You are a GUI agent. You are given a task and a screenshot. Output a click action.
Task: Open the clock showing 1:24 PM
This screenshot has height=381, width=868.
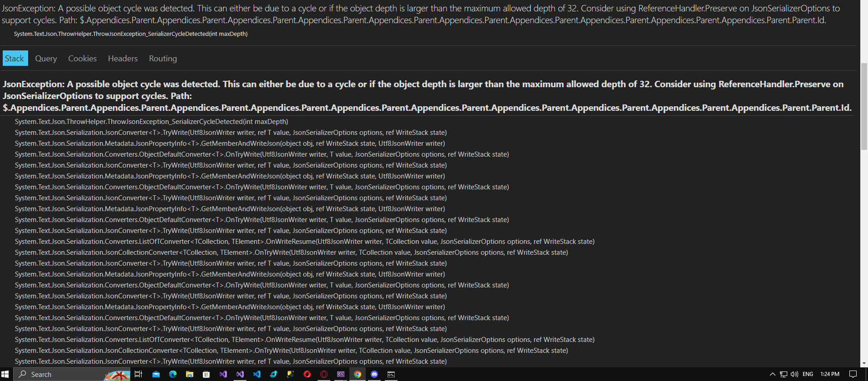click(830, 374)
